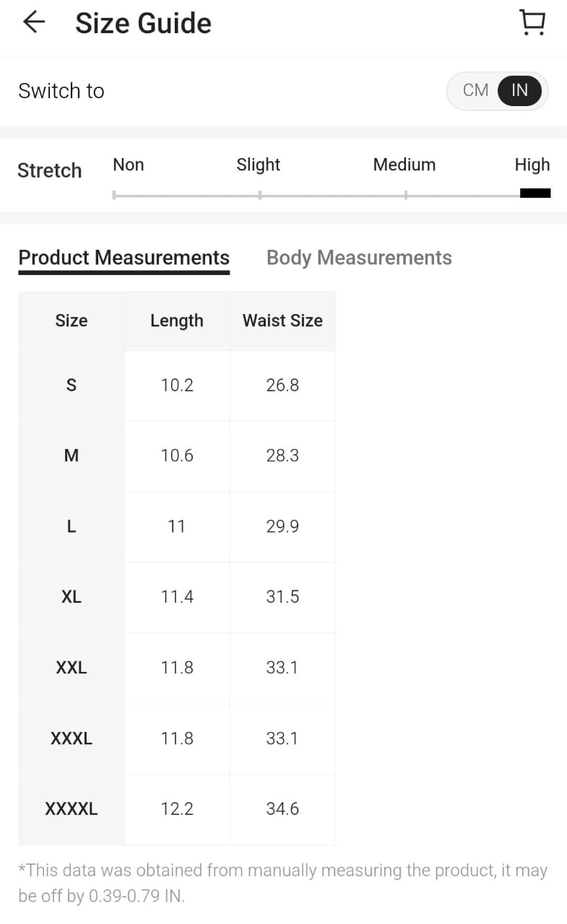
Task: Click the Slight stretch label
Action: tap(258, 165)
